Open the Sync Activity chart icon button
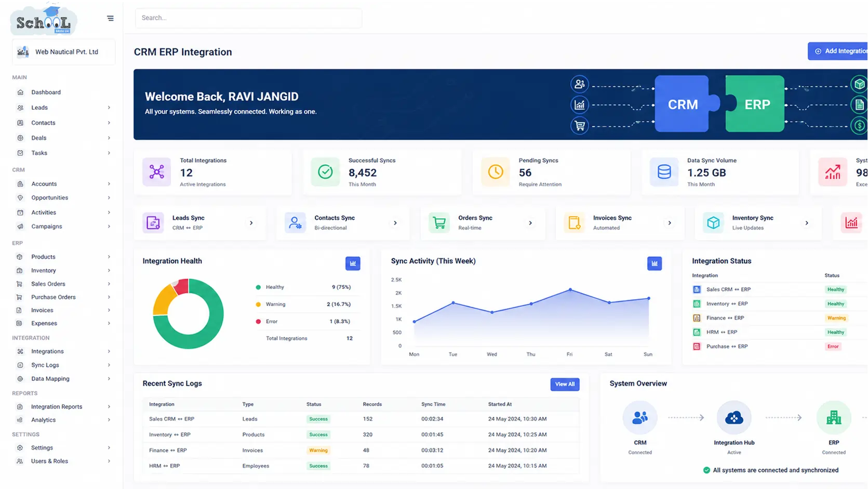 coord(655,263)
